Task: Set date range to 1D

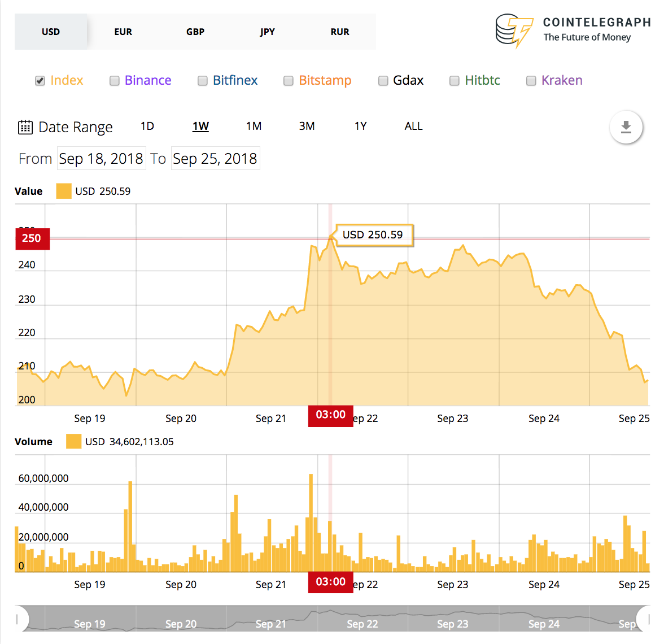Action: [x=147, y=127]
